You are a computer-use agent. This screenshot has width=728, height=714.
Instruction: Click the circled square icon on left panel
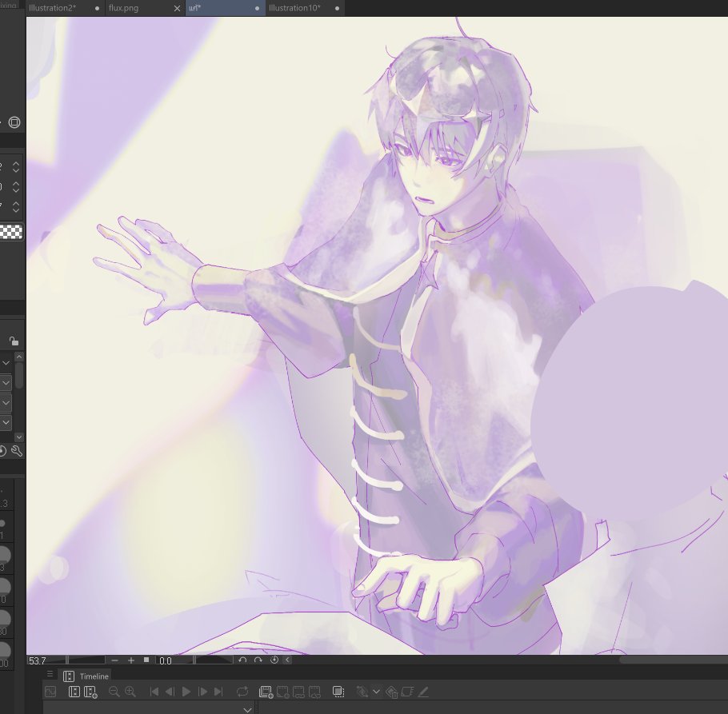[x=14, y=122]
